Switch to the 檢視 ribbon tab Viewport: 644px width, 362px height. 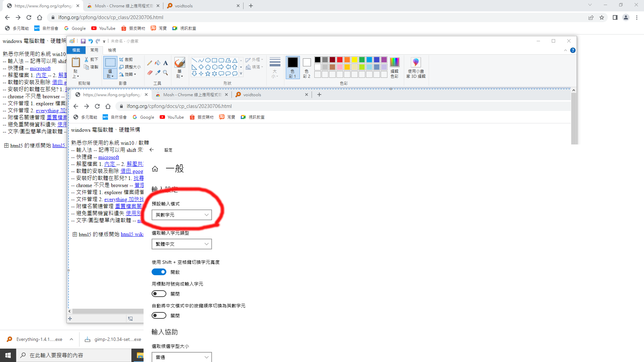[x=112, y=50]
